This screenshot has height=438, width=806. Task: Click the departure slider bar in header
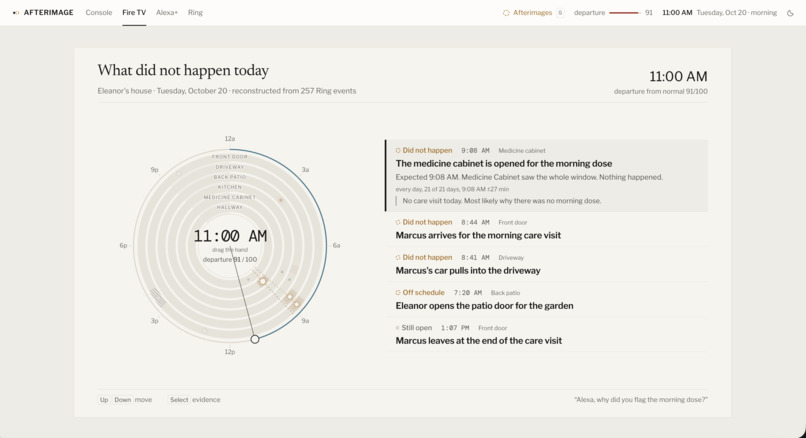click(x=625, y=13)
